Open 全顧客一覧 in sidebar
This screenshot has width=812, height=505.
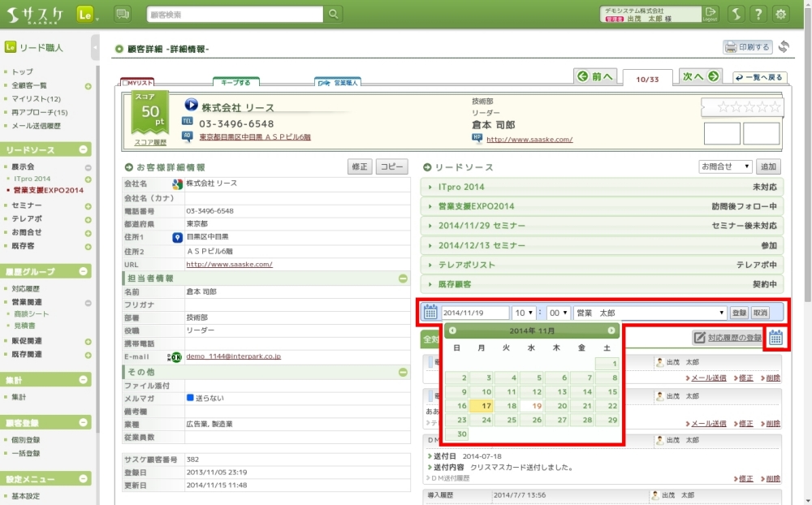pos(29,85)
